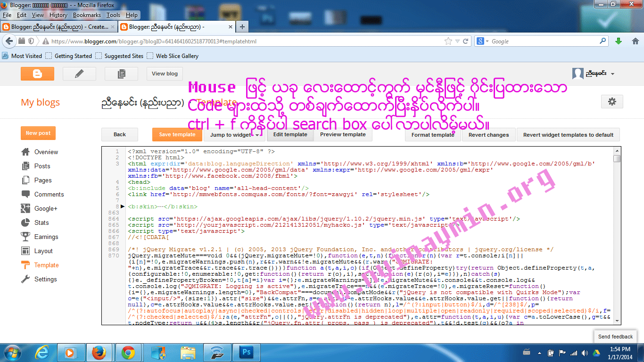Go back with Firefox back arrow
The image size is (644, 362).
point(8,41)
